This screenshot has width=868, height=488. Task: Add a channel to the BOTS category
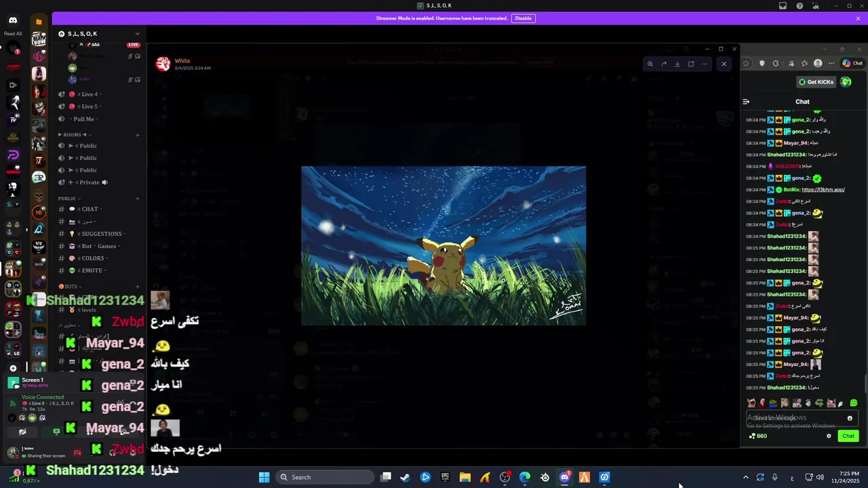click(x=138, y=287)
